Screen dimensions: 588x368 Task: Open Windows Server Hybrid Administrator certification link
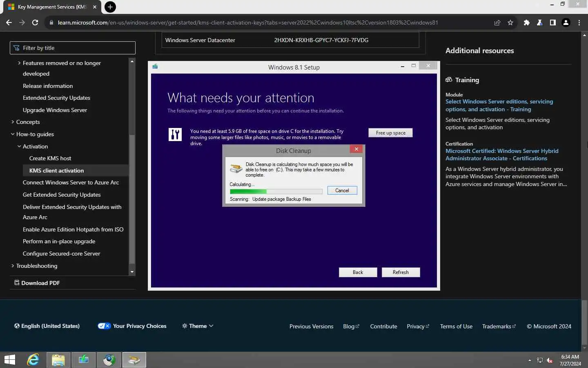[502, 155]
